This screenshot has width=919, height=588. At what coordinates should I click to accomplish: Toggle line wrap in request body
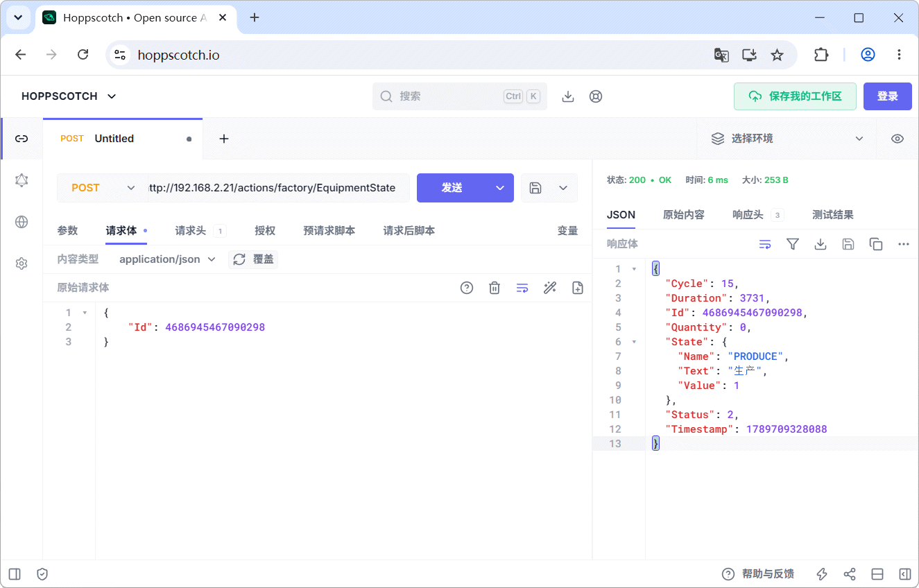pos(522,288)
